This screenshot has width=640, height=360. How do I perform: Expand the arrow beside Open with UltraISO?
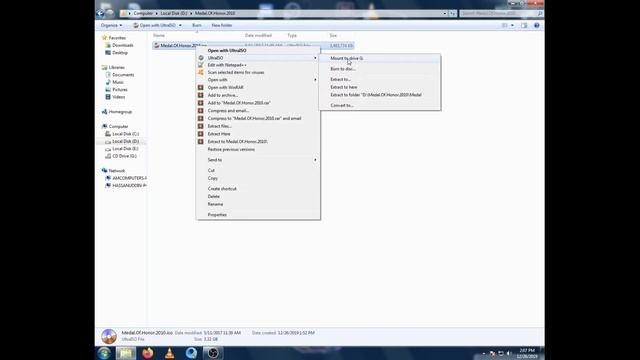180,25
